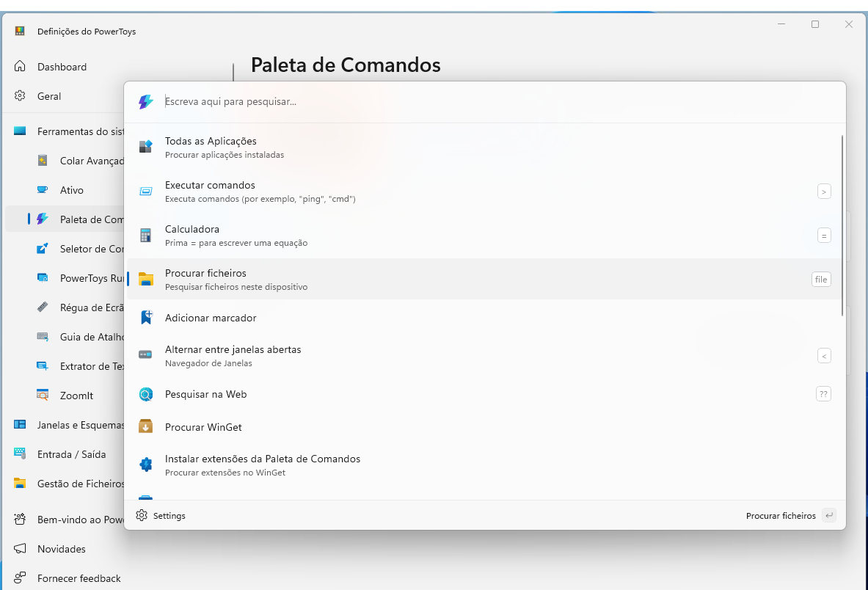Click the Bem-vindo ao PowerToys icon
The image size is (868, 590).
[x=20, y=519]
